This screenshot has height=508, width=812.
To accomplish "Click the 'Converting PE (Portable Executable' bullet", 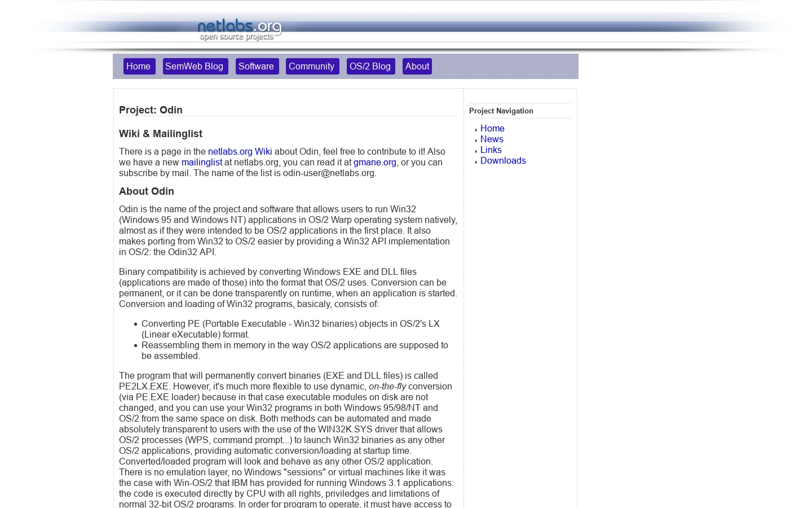I will [x=290, y=329].
